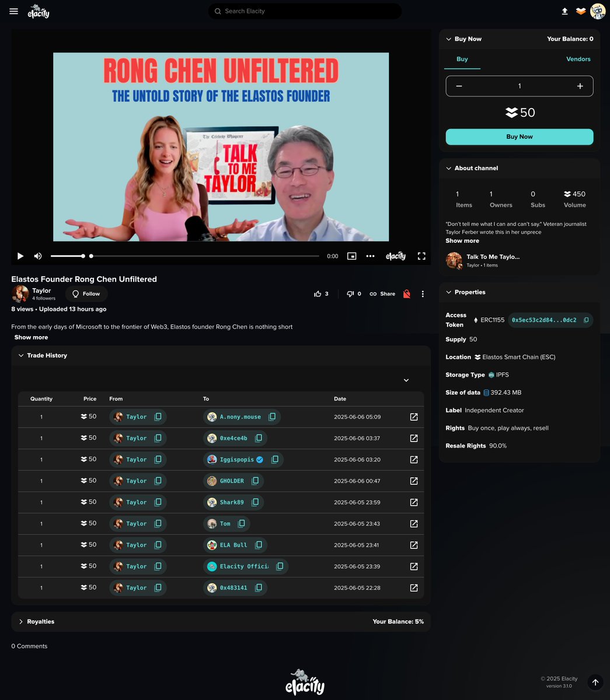
Task: Copy the access token address
Action: 586,320
